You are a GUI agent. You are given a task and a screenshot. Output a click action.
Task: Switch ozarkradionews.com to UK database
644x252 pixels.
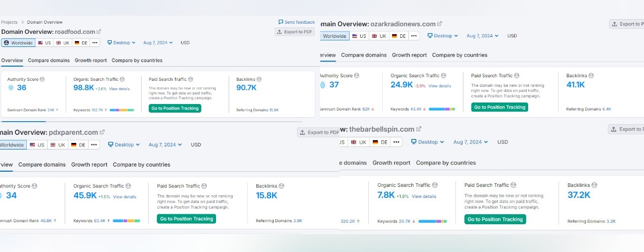point(379,36)
